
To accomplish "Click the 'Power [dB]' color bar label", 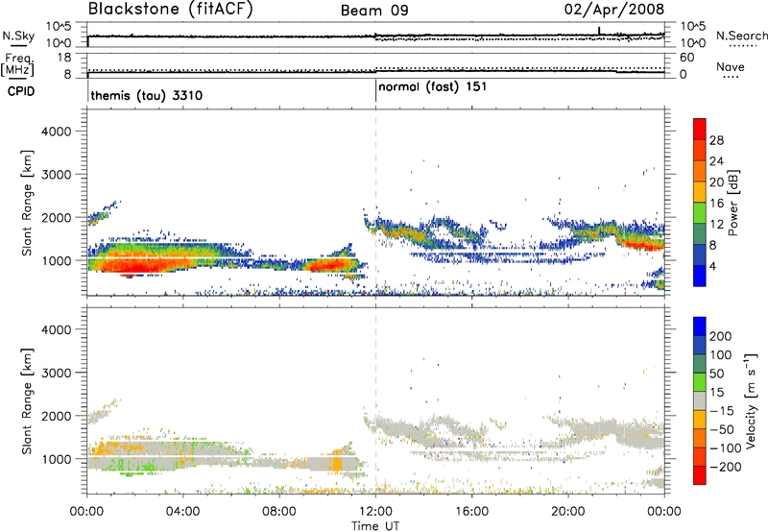I will (x=732, y=203).
